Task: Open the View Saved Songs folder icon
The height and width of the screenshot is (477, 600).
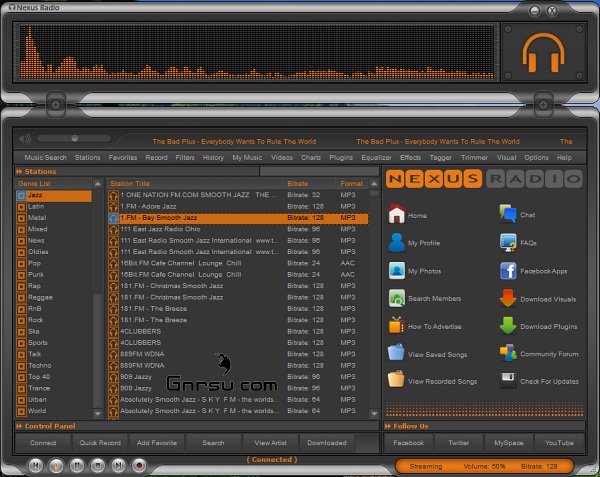Action: pos(396,353)
